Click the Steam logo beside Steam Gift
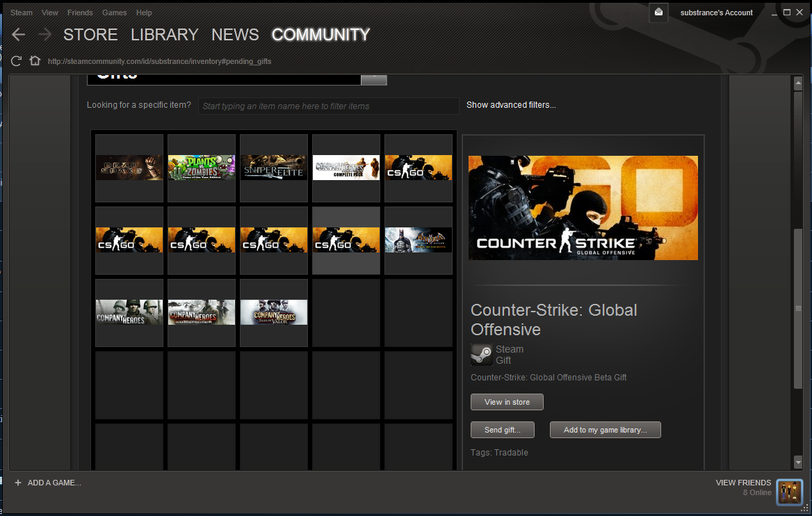The width and height of the screenshot is (812, 516). pyautogui.click(x=481, y=355)
